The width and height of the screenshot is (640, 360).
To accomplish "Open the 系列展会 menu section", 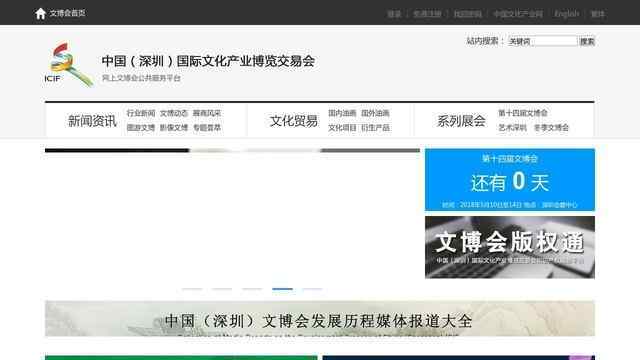I will (461, 121).
